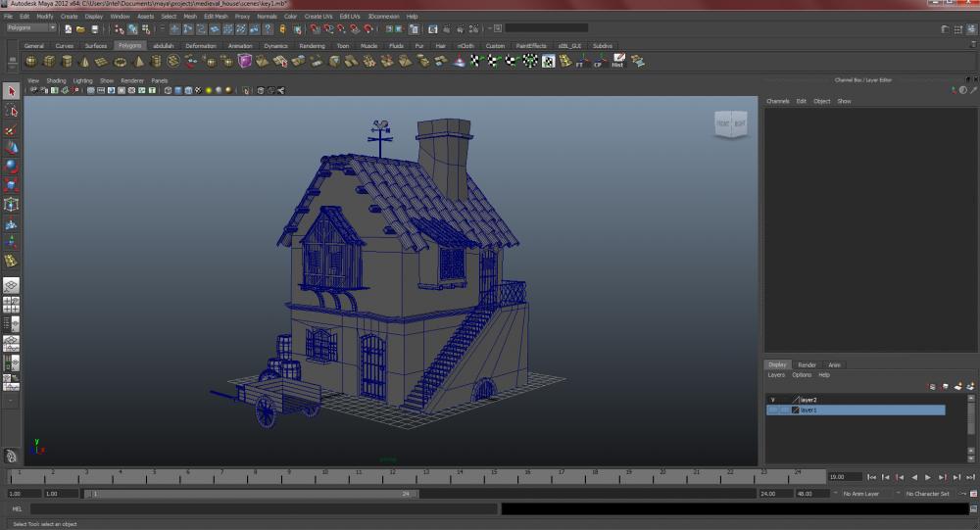Click the view cube in viewport
The height and width of the screenshot is (530, 980).
pos(730,124)
